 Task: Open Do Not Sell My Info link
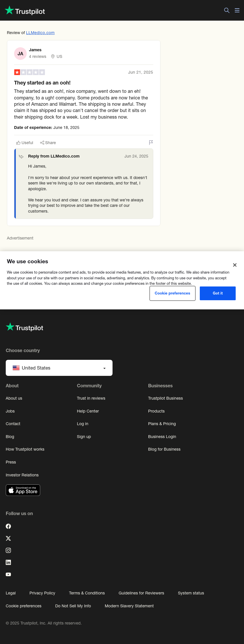73,606
